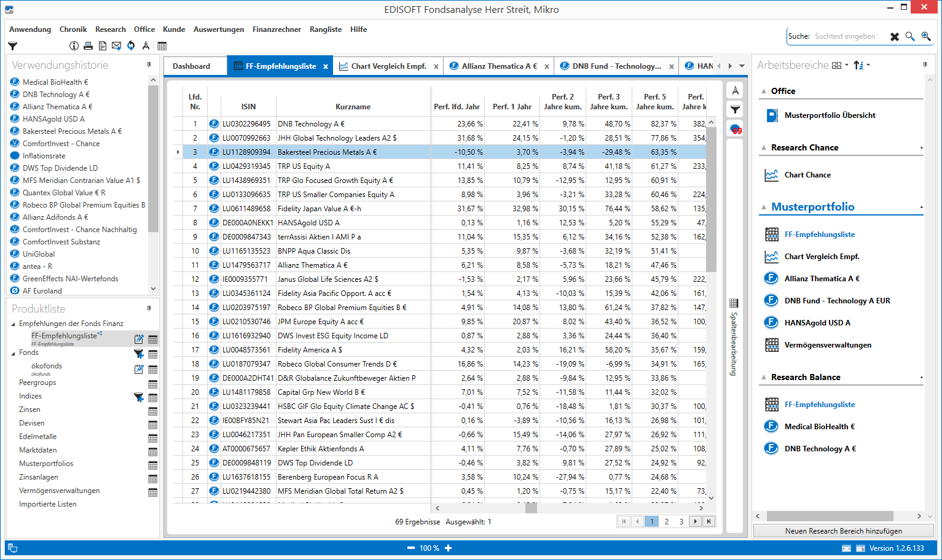Click the info circle icon in toolbar
This screenshot has width=942, height=560.
click(74, 46)
